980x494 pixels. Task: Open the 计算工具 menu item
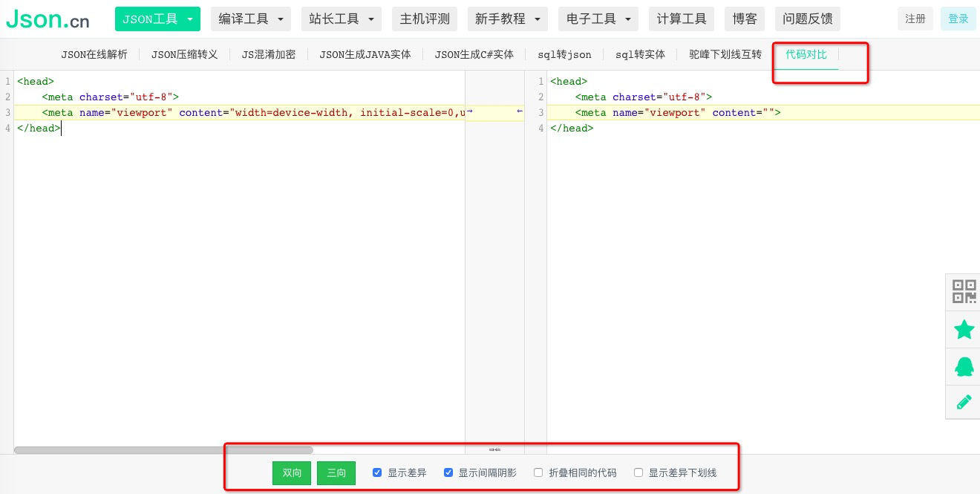point(682,19)
